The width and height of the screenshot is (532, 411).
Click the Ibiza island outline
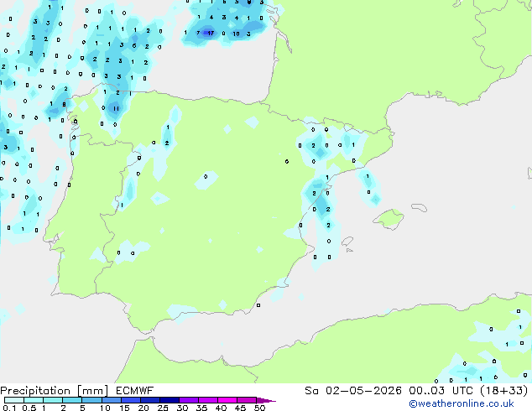[x=347, y=242]
